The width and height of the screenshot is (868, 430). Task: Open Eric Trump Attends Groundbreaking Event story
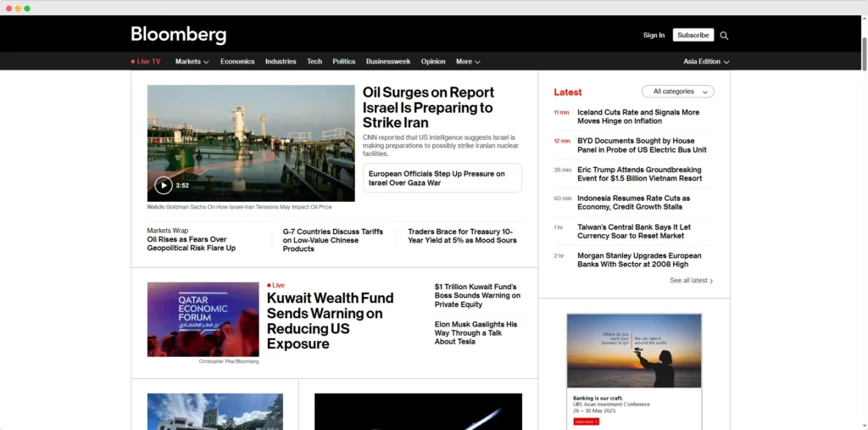pyautogui.click(x=639, y=174)
